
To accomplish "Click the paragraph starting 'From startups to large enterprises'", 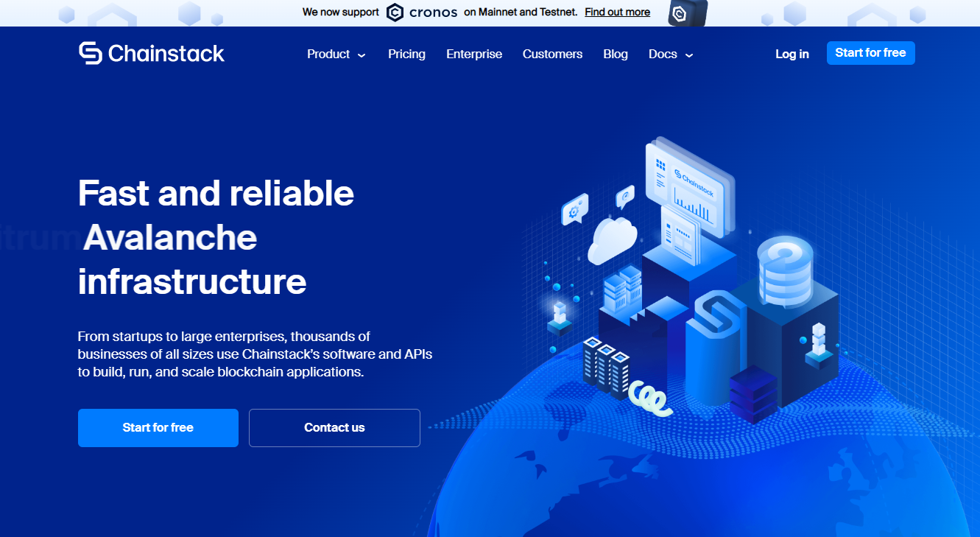I will [255, 354].
